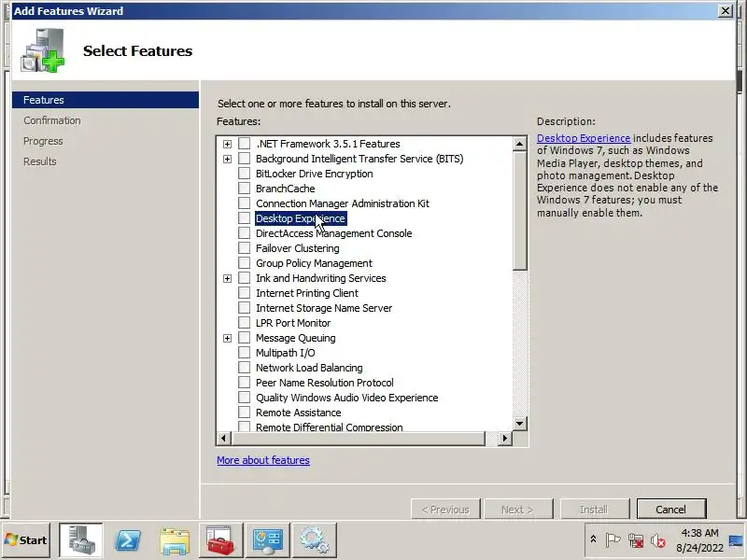Tick Peer Name Resolution Protocol checkbox
The height and width of the screenshot is (560, 747).
tap(244, 383)
